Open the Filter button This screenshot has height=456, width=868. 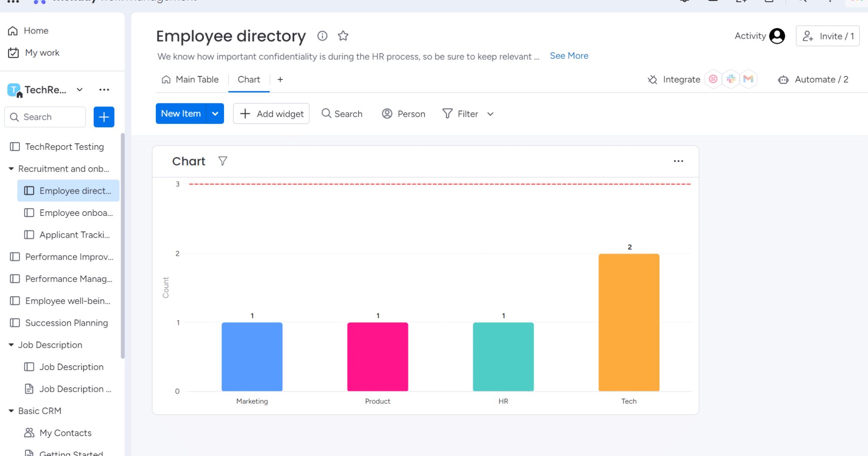[460, 114]
